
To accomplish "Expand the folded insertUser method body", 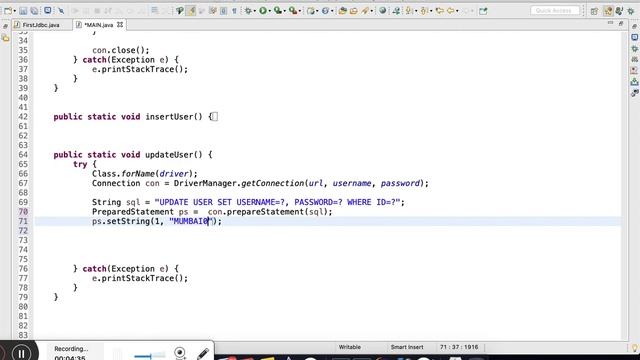I will [x=215, y=117].
